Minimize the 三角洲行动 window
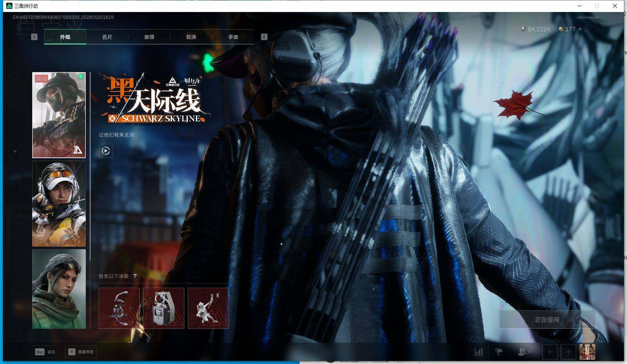Viewport: 627px width, 364px height. (580, 6)
